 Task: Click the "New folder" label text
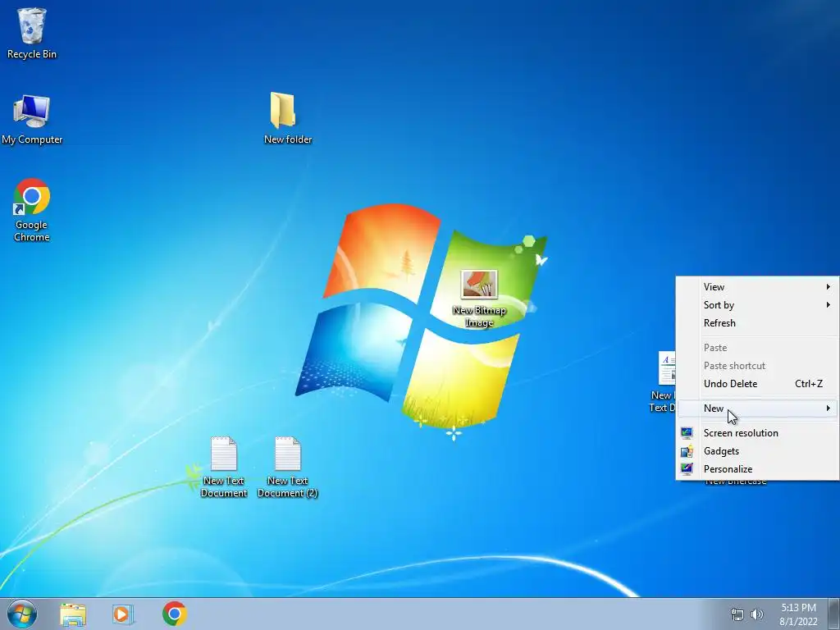(288, 139)
